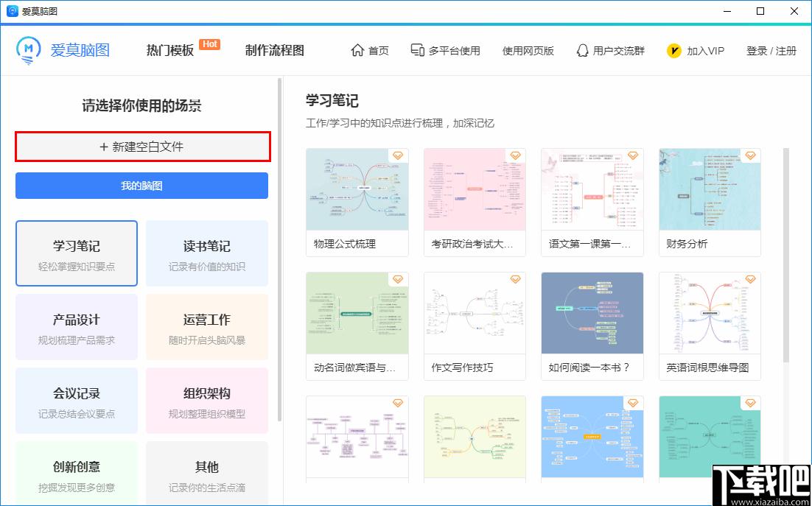Image resolution: width=812 pixels, height=506 pixels.
Task: Open 用户交流群 menu item
Action: click(x=611, y=51)
